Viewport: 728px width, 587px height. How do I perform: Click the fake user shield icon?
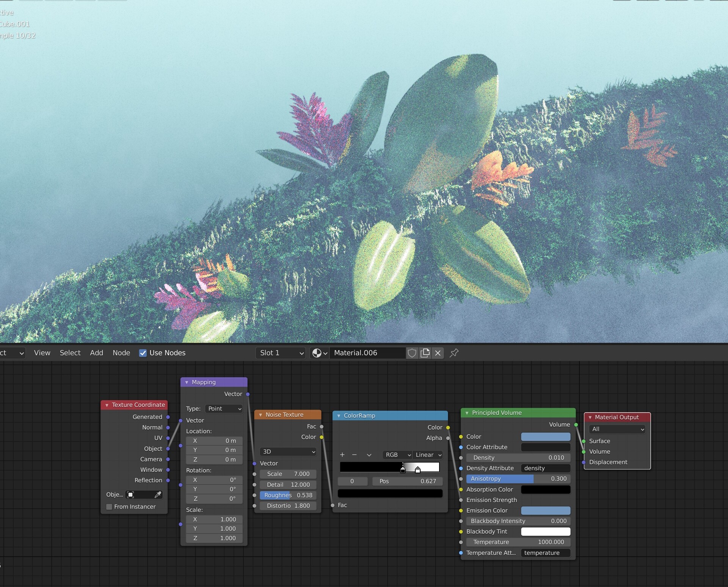(412, 353)
